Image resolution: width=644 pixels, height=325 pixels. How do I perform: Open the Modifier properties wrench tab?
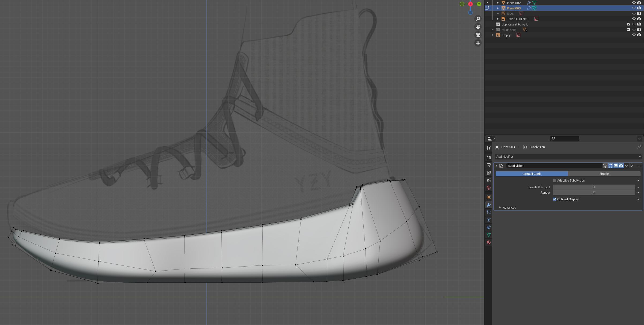tap(488, 205)
